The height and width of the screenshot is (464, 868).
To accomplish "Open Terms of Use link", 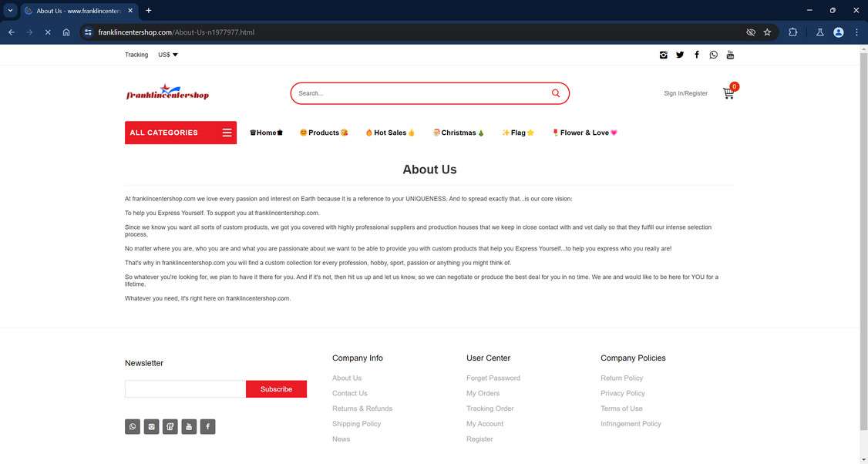I will pyautogui.click(x=621, y=408).
